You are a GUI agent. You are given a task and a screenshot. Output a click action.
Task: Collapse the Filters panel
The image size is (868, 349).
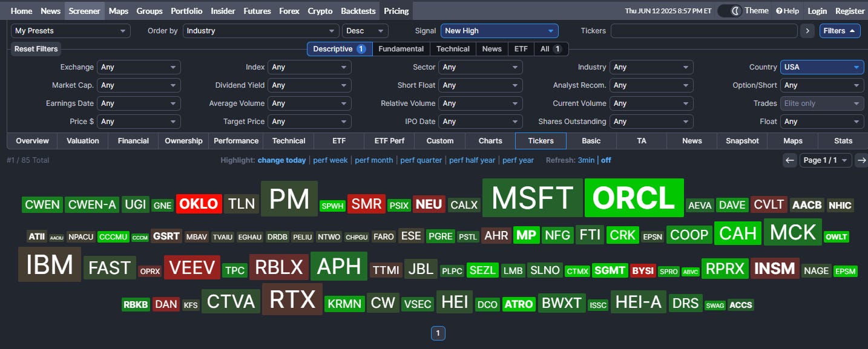tap(840, 31)
